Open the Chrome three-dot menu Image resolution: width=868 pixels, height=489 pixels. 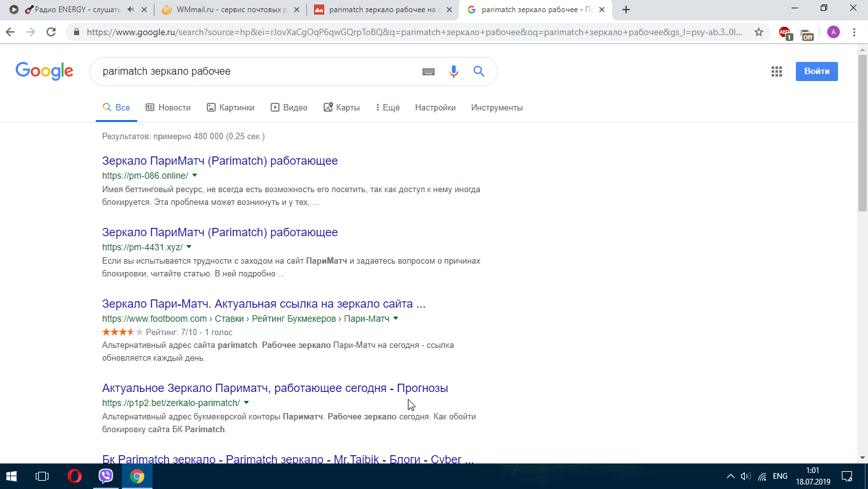tap(854, 32)
